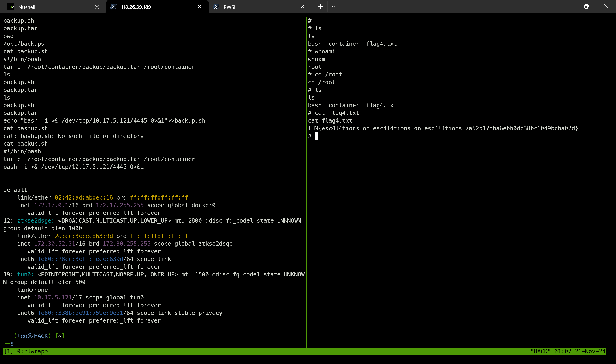616x364 pixels.
Task: Click the 'No such file or directory' error line
Action: point(73,136)
